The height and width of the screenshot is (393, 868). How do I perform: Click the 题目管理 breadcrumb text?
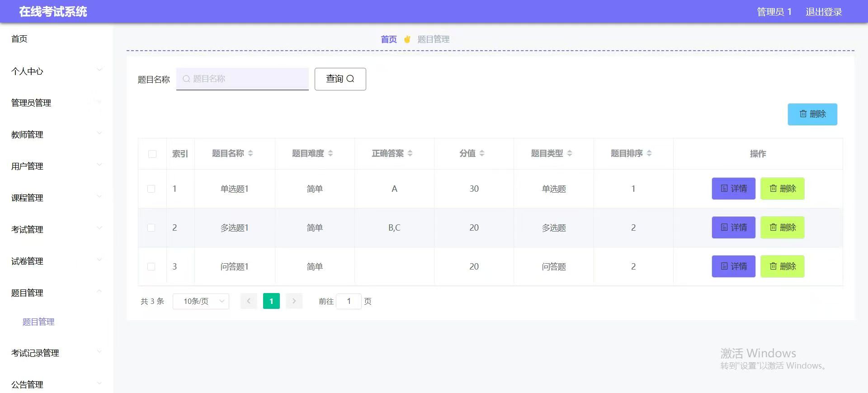pyautogui.click(x=434, y=39)
